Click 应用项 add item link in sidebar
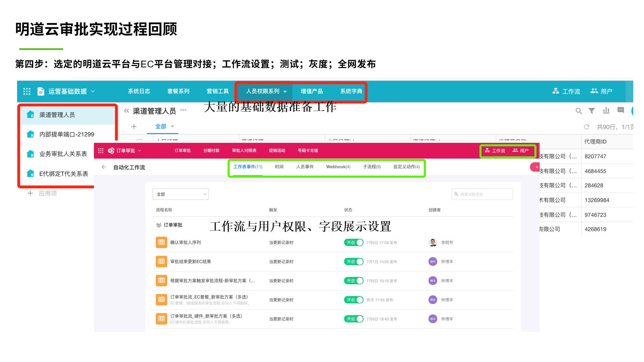 coord(42,193)
